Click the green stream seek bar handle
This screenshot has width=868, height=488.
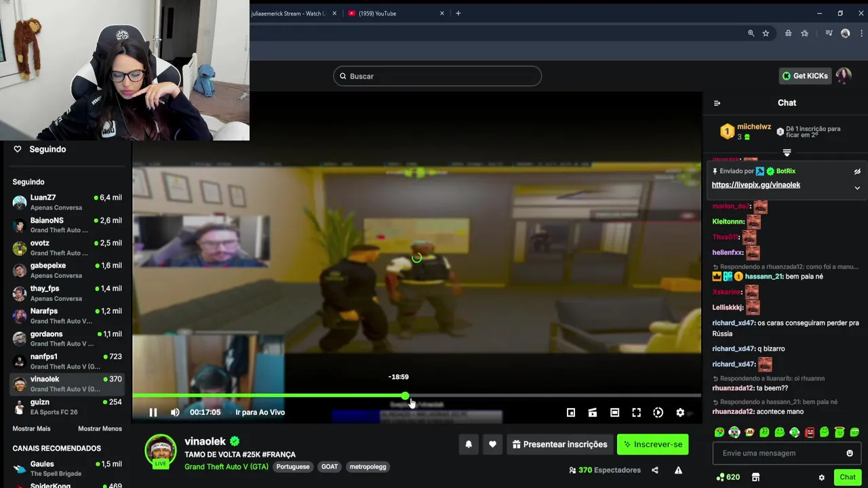pyautogui.click(x=405, y=395)
